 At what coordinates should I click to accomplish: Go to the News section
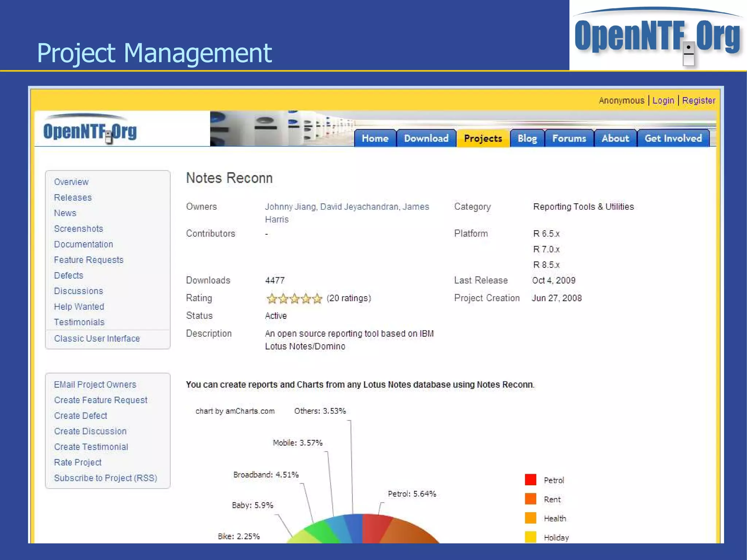pos(65,213)
